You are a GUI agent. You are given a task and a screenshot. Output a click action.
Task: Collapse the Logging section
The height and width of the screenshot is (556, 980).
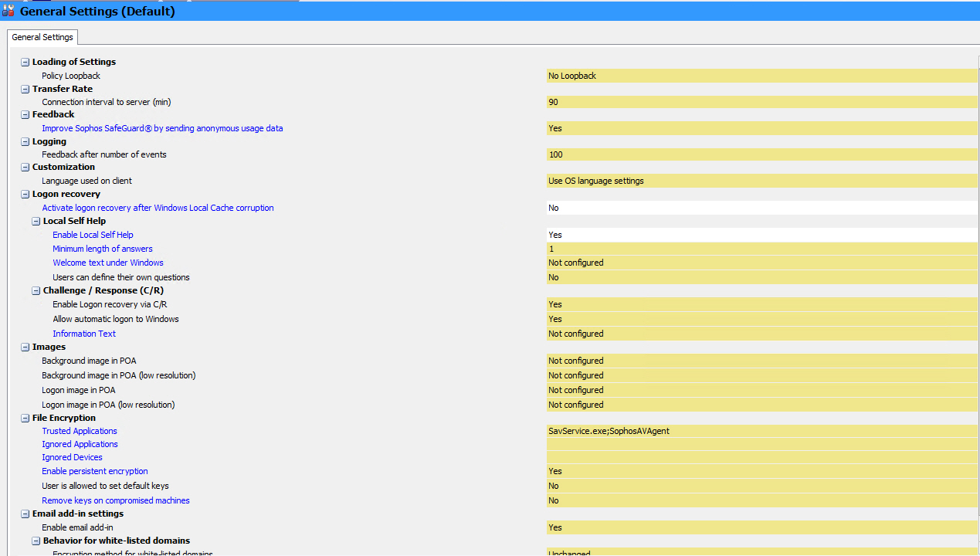(25, 141)
